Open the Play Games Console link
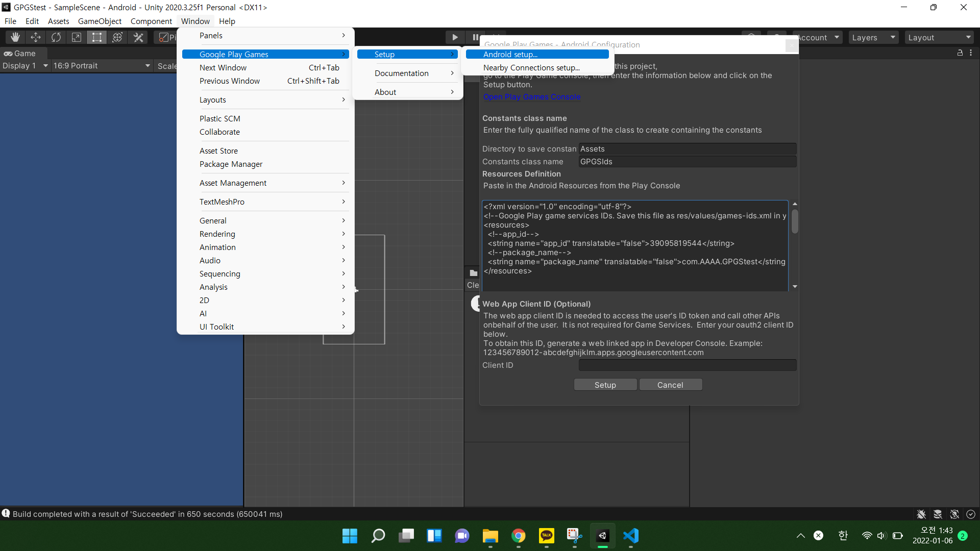Screen dimensions: 980x551 click(x=531, y=97)
